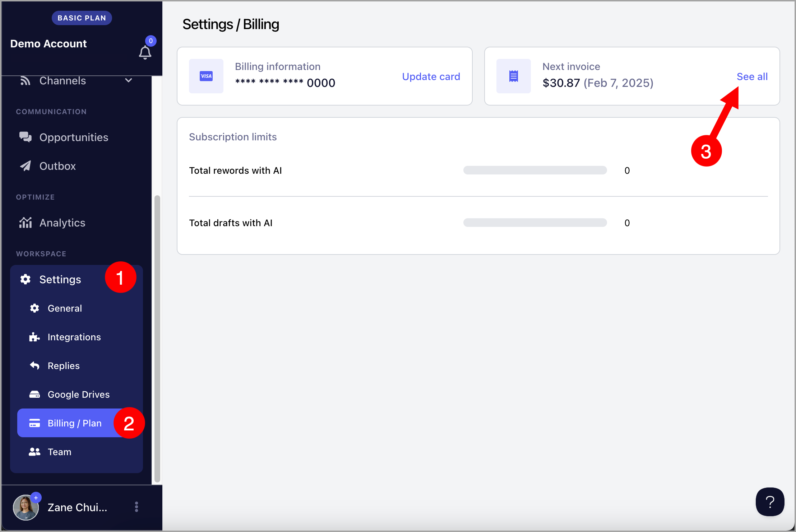Image resolution: width=796 pixels, height=532 pixels.
Task: Click the plus badge on avatar
Action: coord(36,498)
